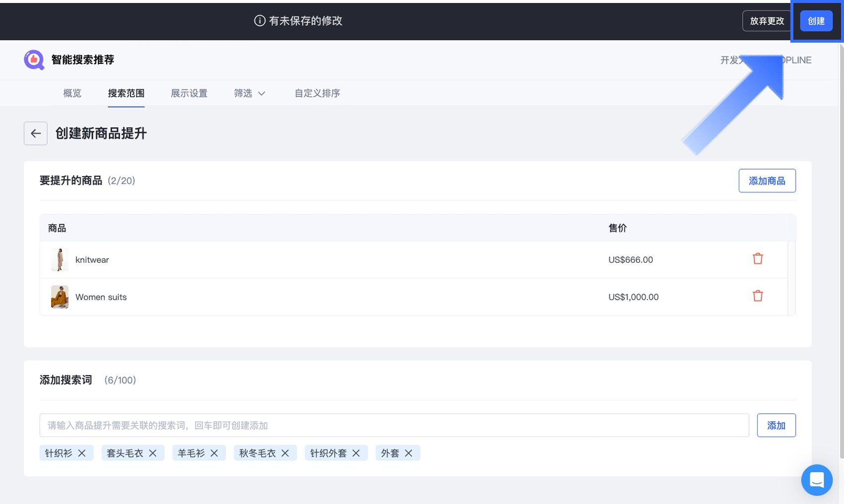844x504 pixels.
Task: Click the 售价 column header
Action: [x=618, y=228]
